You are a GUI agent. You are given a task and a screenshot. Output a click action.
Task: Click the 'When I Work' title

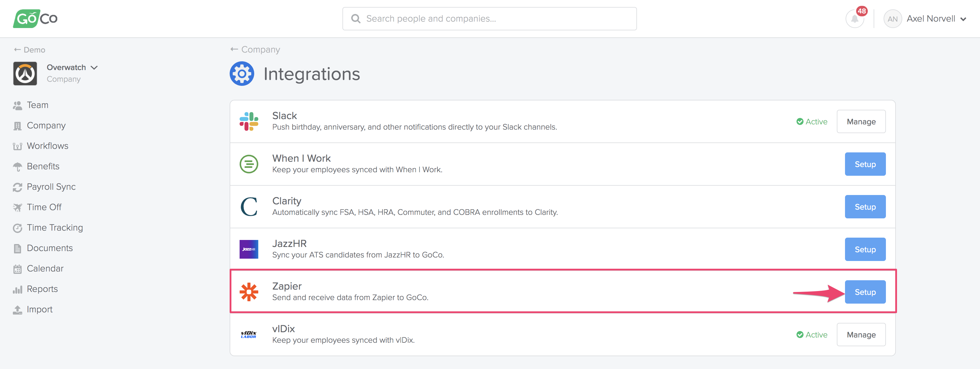tap(301, 158)
